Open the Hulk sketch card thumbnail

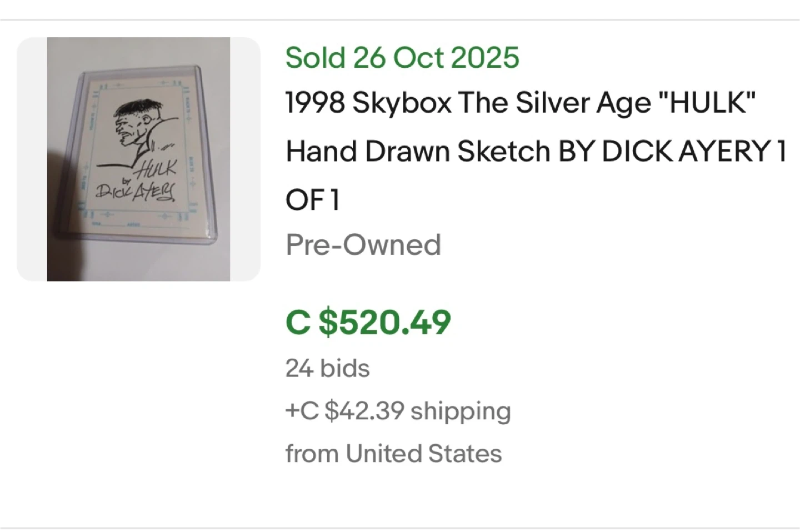coord(138,159)
